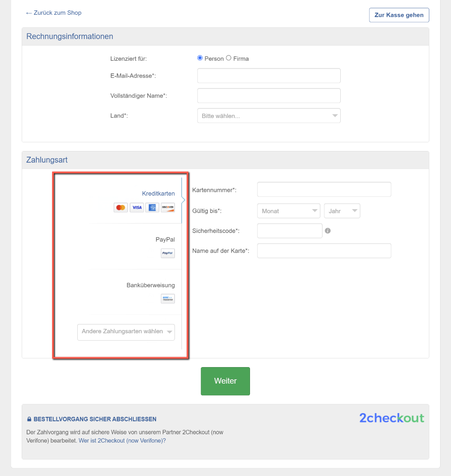Viewport: 451px width, 476px height.
Task: Click the wire transfer icon
Action: point(168,299)
